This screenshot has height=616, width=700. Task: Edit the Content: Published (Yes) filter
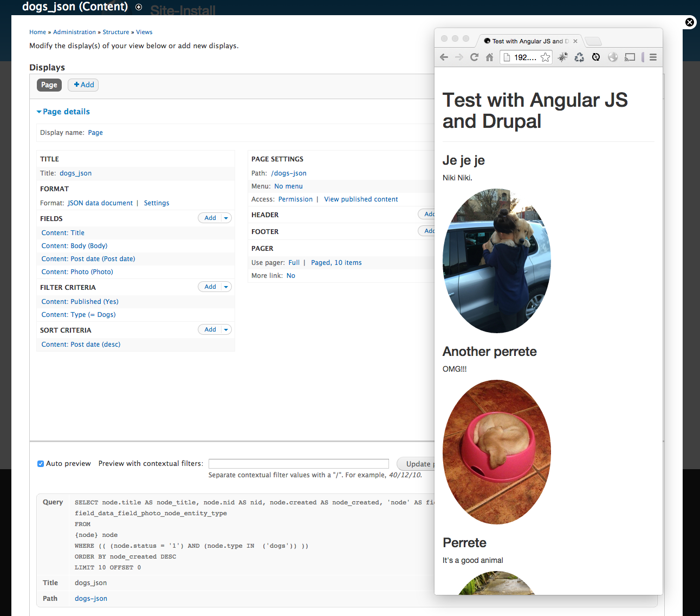tap(80, 302)
